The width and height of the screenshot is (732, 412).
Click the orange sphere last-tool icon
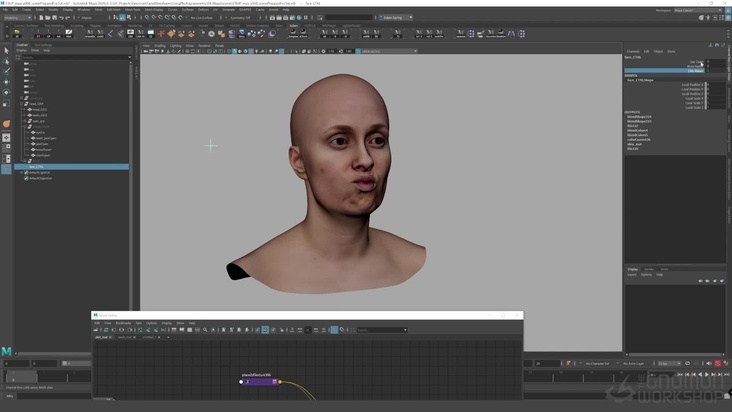click(7, 124)
